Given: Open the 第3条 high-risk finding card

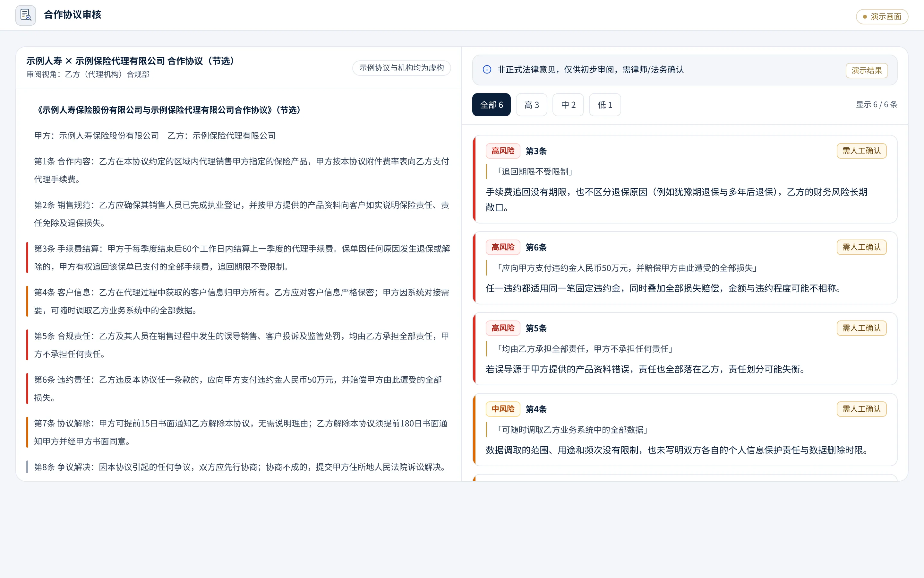Looking at the screenshot, I should (685, 179).
